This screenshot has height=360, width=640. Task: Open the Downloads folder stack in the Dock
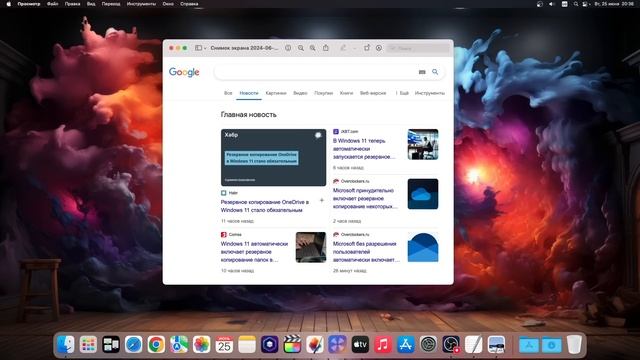click(x=551, y=345)
